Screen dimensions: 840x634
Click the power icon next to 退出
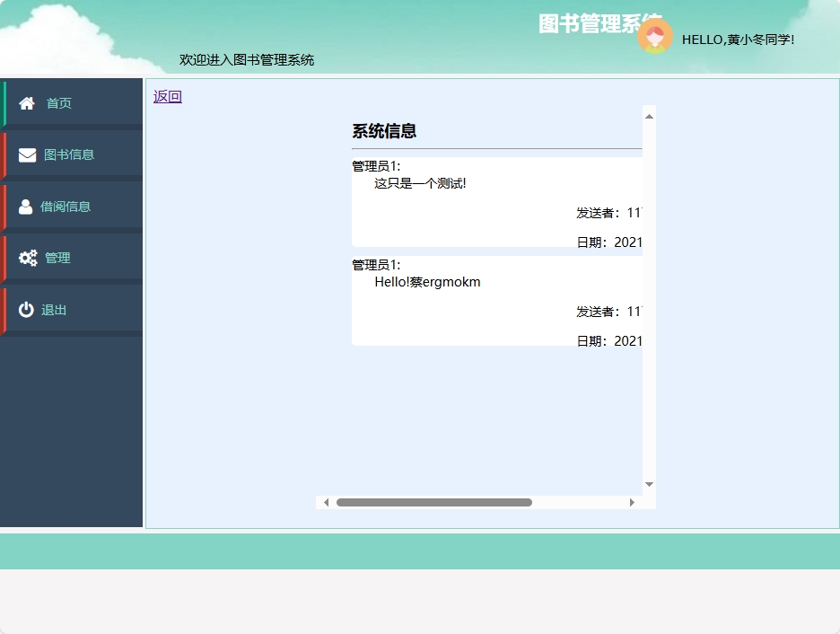tap(26, 309)
